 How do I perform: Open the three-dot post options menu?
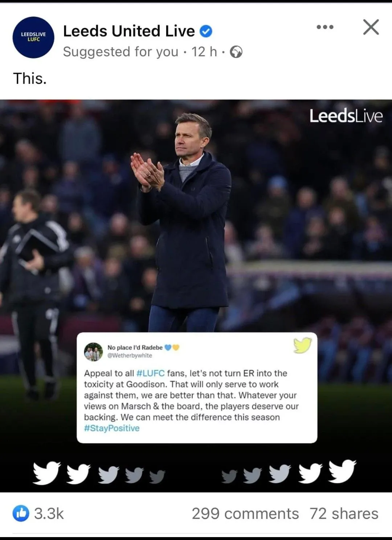point(325,27)
